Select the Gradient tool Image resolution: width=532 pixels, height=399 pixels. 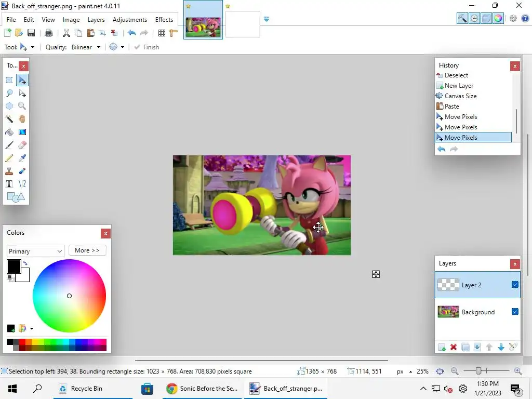(22, 132)
